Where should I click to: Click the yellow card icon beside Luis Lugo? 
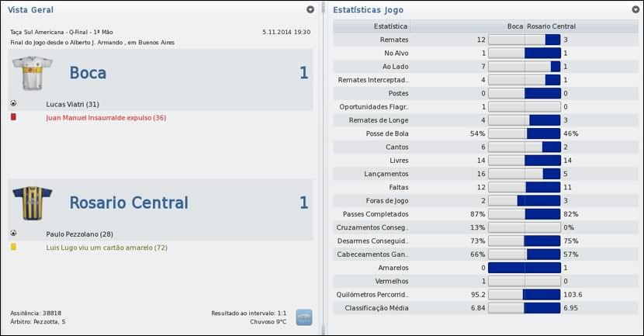click(x=13, y=247)
